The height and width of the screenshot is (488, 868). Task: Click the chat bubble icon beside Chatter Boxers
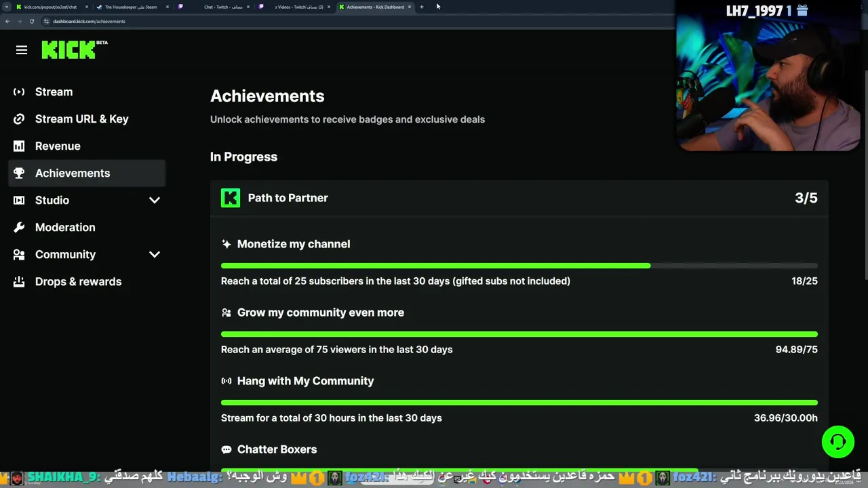click(226, 449)
